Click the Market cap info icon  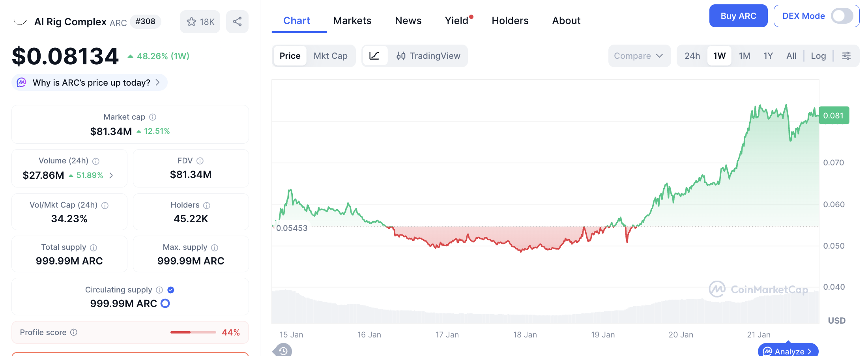(153, 117)
